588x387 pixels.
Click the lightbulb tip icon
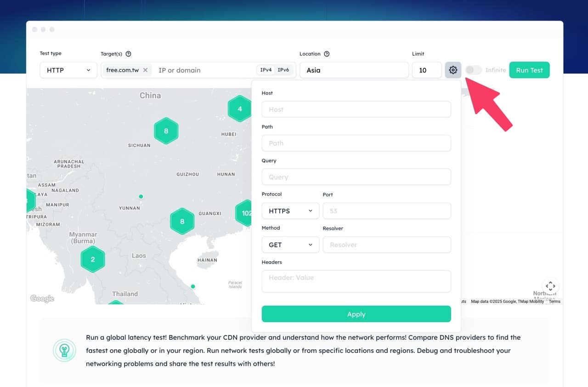pyautogui.click(x=64, y=350)
